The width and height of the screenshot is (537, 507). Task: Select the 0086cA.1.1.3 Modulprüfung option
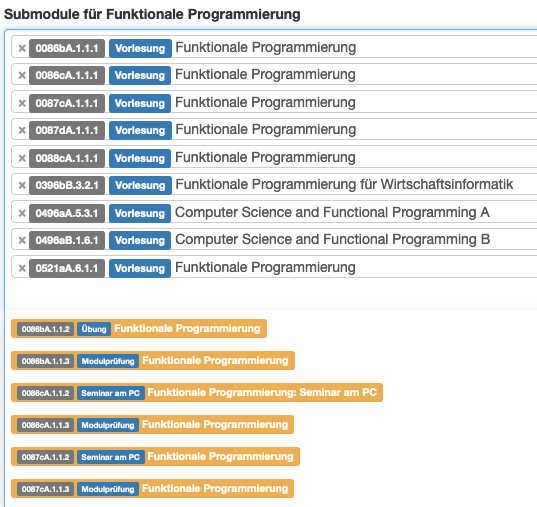152,424
